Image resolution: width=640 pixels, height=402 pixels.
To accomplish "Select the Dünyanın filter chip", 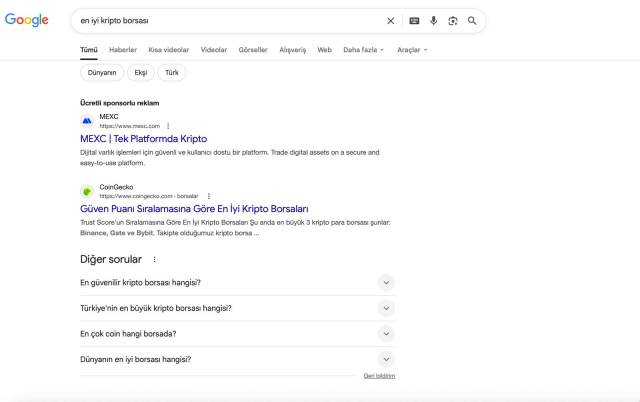I will pyautogui.click(x=101, y=72).
